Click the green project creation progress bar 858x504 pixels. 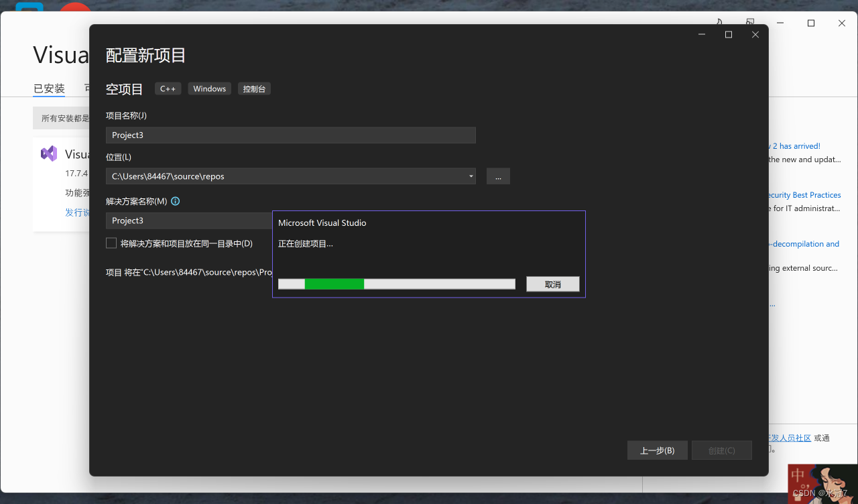click(x=333, y=283)
